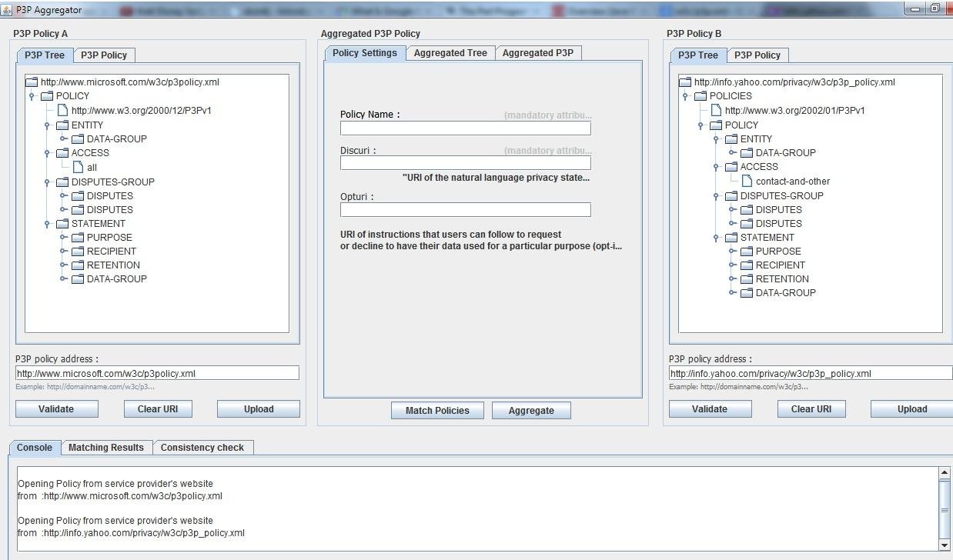Image resolution: width=953 pixels, height=560 pixels.
Task: Open the Matching Results tab
Action: click(106, 448)
